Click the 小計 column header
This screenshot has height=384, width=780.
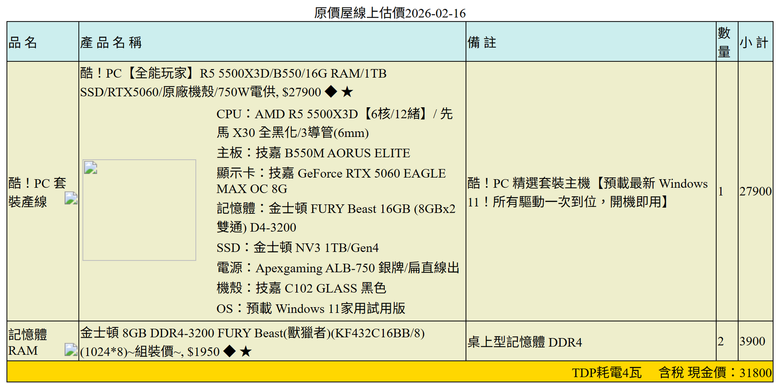coord(755,42)
